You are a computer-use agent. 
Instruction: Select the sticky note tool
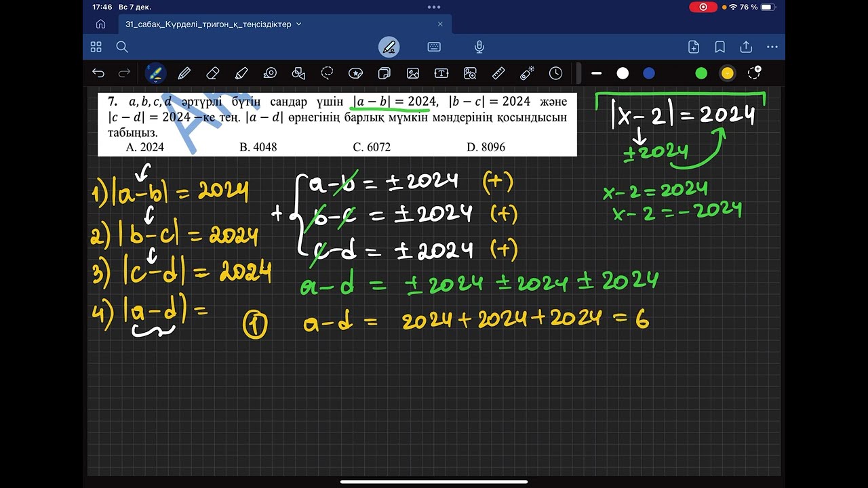(x=384, y=73)
